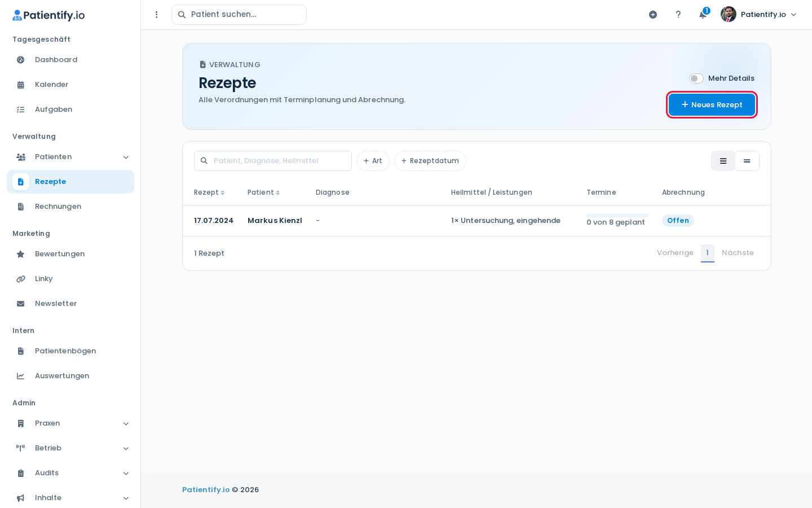
Task: Open notifications bell icon
Action: (x=703, y=15)
